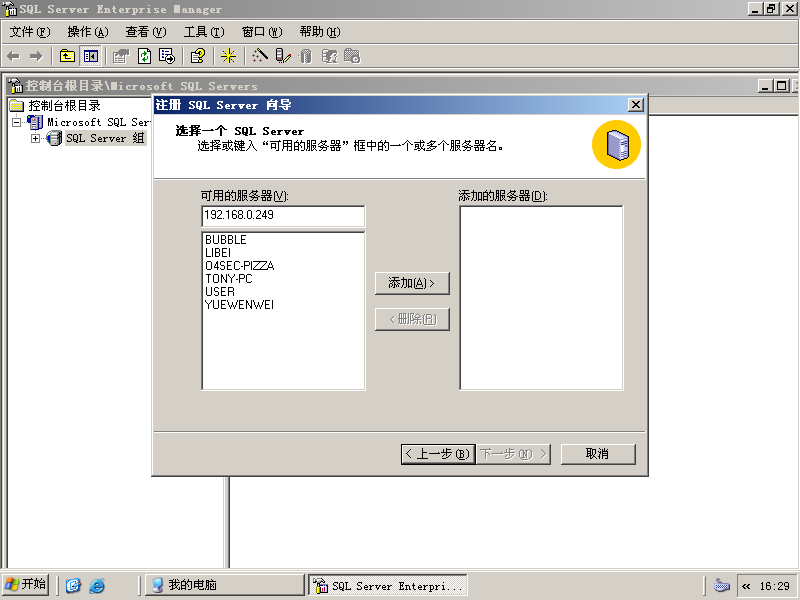
Task: Expand hidden tray icons chevron
Action: [746, 586]
